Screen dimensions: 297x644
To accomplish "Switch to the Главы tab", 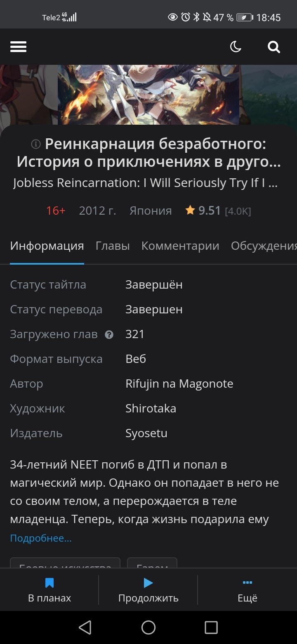I will (x=113, y=246).
